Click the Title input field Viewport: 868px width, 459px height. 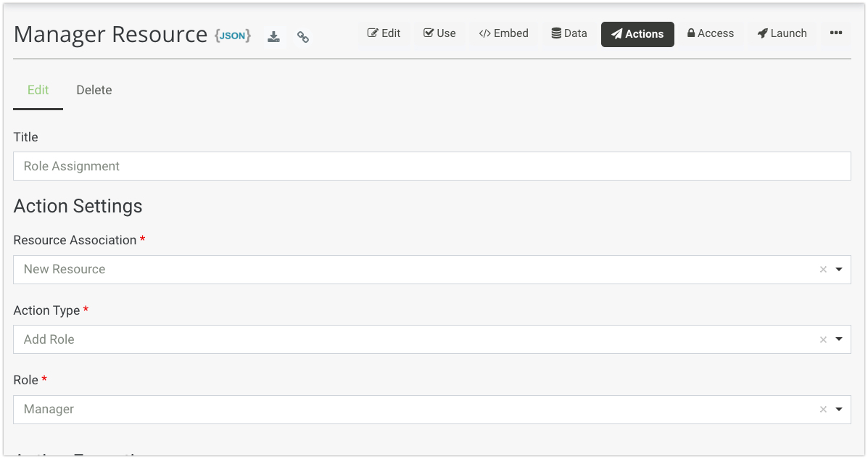pyautogui.click(x=431, y=166)
